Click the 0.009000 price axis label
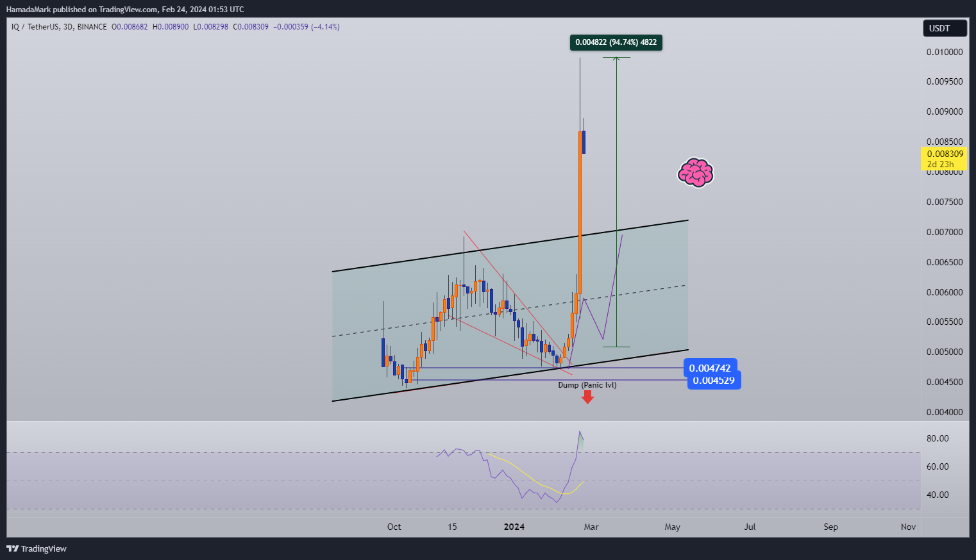Image resolution: width=976 pixels, height=560 pixels. pyautogui.click(x=945, y=111)
